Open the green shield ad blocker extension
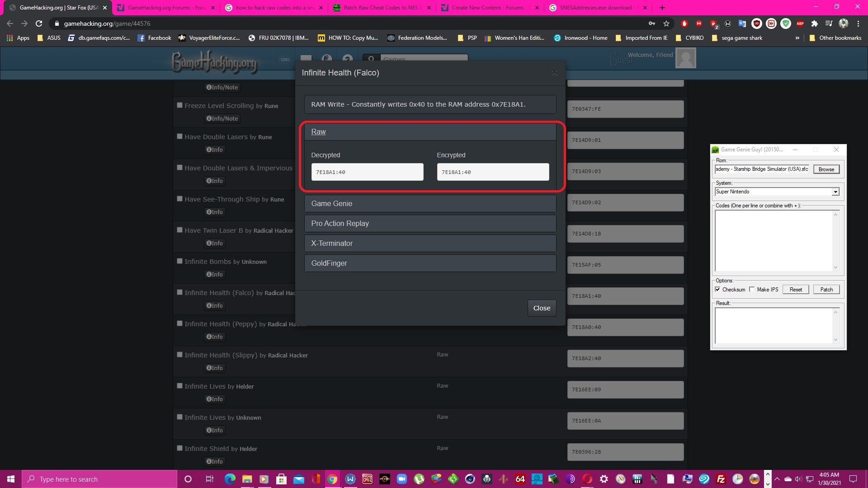 pyautogui.click(x=786, y=23)
